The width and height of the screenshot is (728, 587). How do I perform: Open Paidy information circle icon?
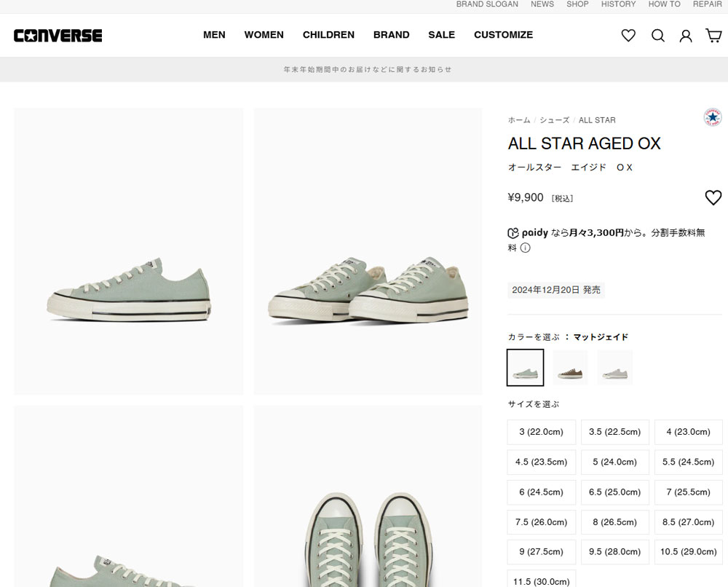(525, 248)
